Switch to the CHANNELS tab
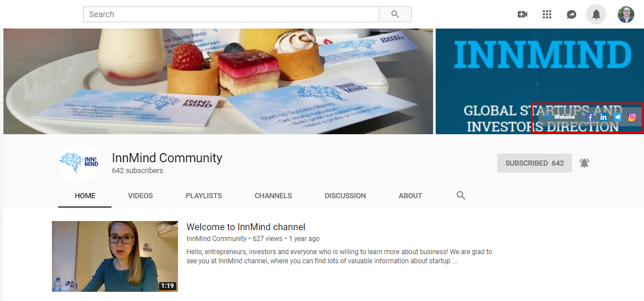 (x=273, y=196)
